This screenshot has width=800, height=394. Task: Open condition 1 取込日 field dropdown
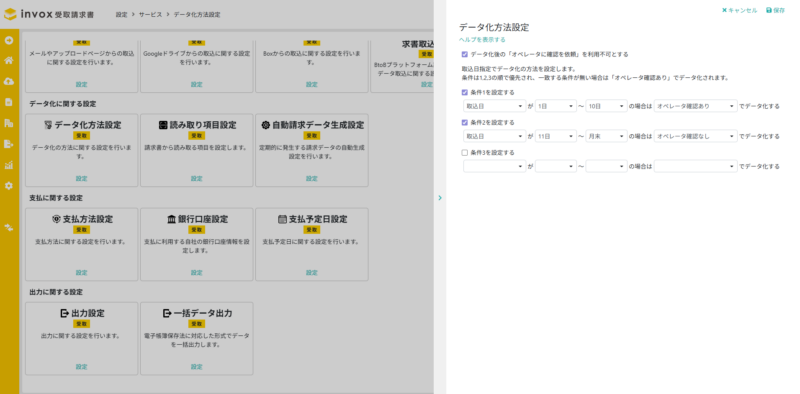click(494, 106)
